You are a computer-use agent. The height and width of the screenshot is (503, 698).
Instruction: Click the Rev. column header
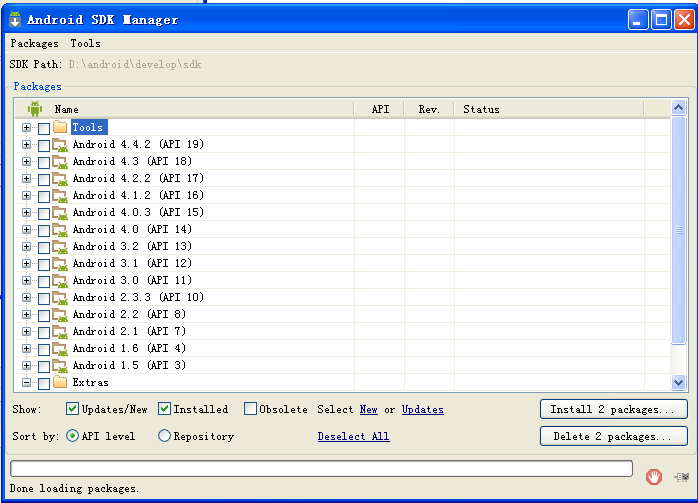[x=429, y=109]
